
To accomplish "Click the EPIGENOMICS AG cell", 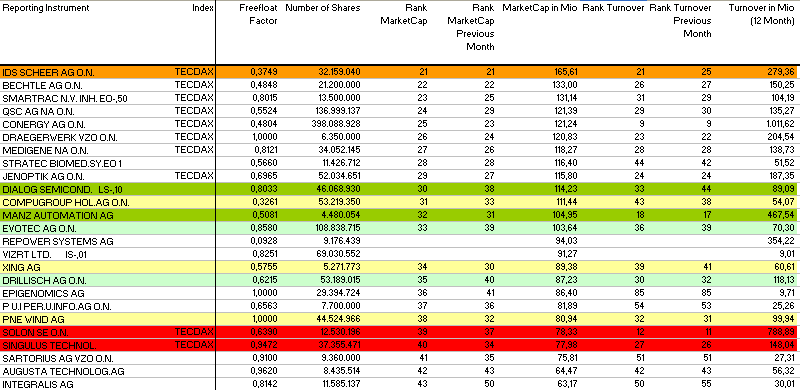I will tap(43, 294).
